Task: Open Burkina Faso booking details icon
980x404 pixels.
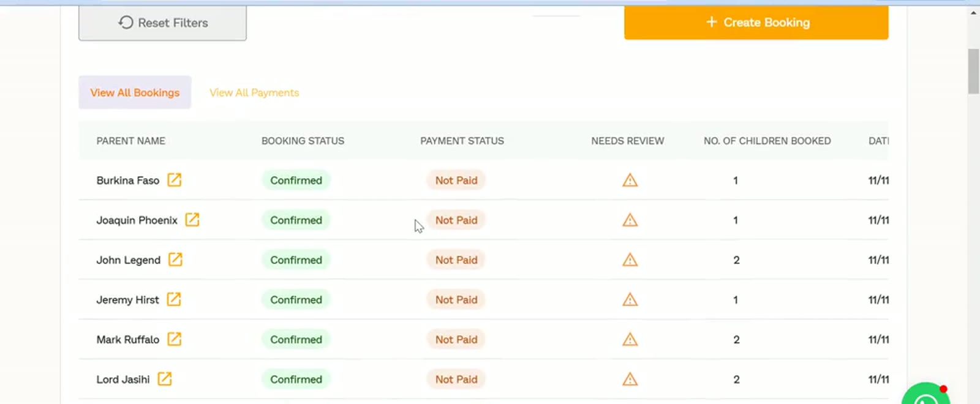Action: point(175,180)
